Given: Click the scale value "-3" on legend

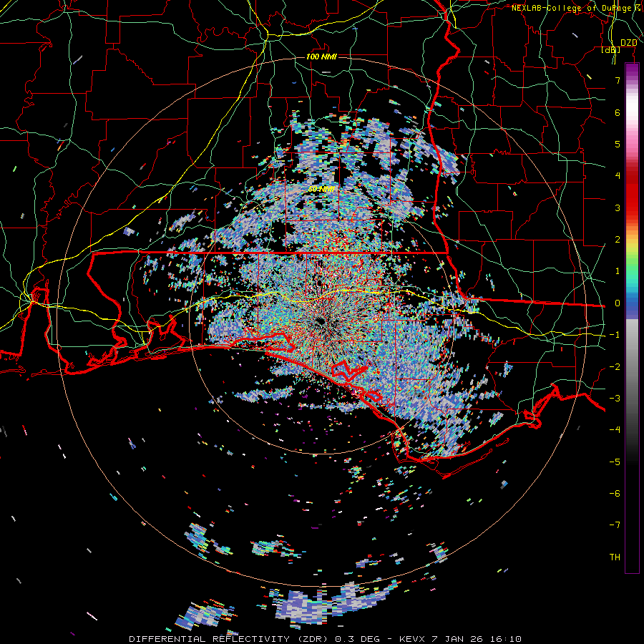Looking at the screenshot, I should (615, 399).
